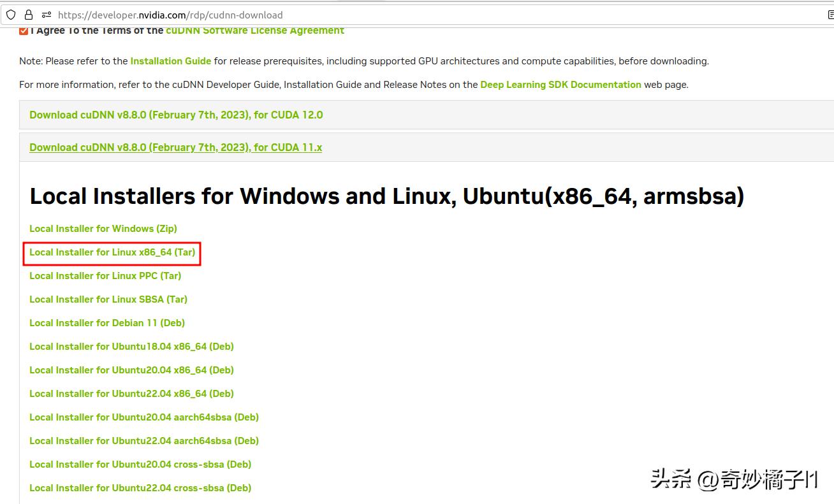This screenshot has width=834, height=504.
Task: Download the Local Installer for Linux x86_64 (Tar)
Action: [112, 252]
